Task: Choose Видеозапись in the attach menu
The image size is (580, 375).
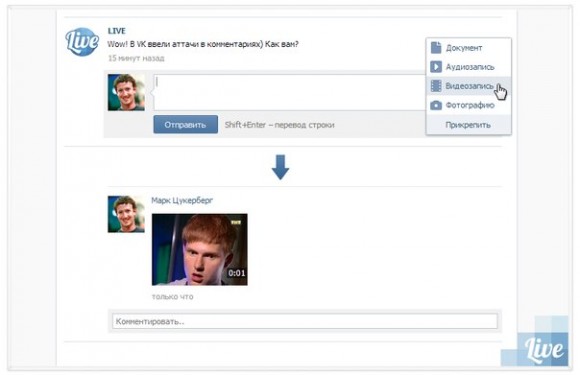Action: pos(469,86)
